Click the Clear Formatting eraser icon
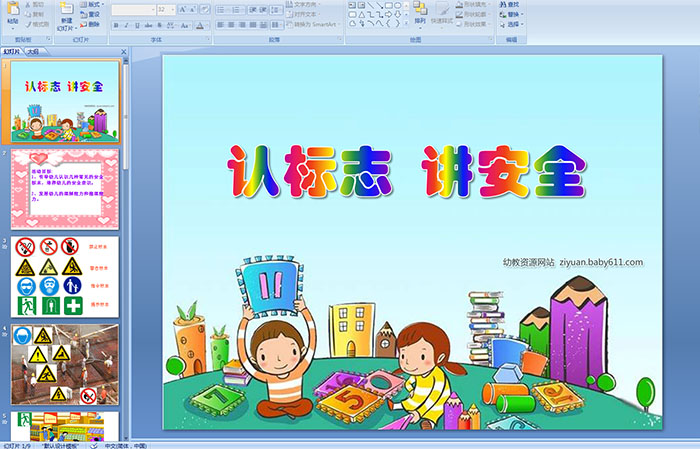This screenshot has height=449, width=700. click(205, 9)
